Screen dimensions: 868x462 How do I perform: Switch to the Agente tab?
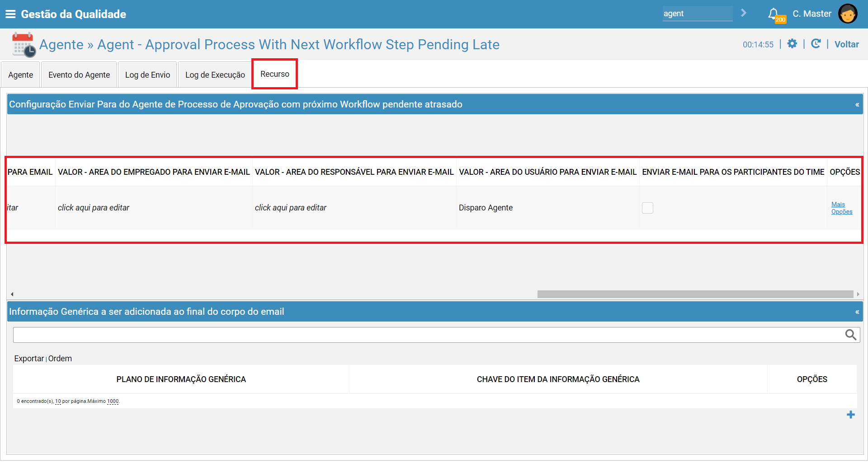[x=20, y=75]
